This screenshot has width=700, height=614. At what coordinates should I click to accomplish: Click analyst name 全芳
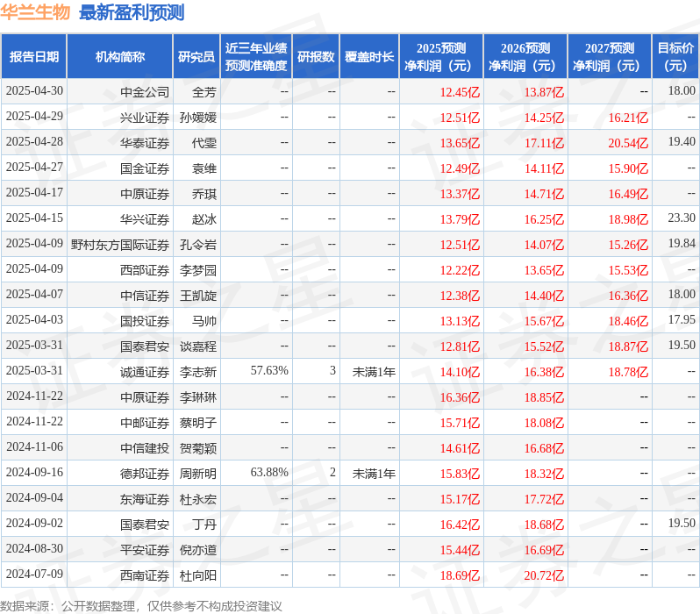204,92
